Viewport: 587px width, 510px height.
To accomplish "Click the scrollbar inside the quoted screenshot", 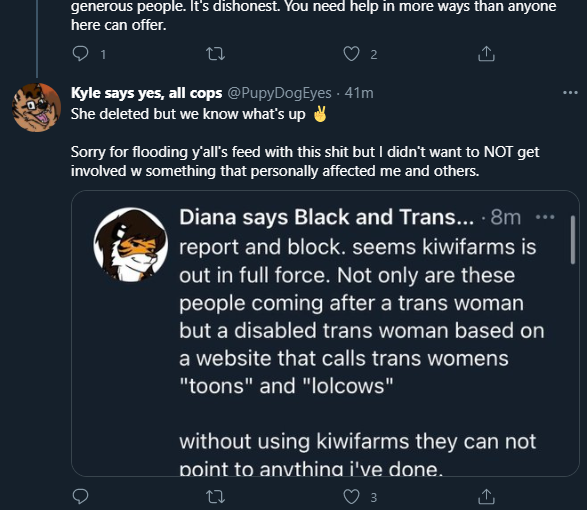I will pyautogui.click(x=572, y=240).
